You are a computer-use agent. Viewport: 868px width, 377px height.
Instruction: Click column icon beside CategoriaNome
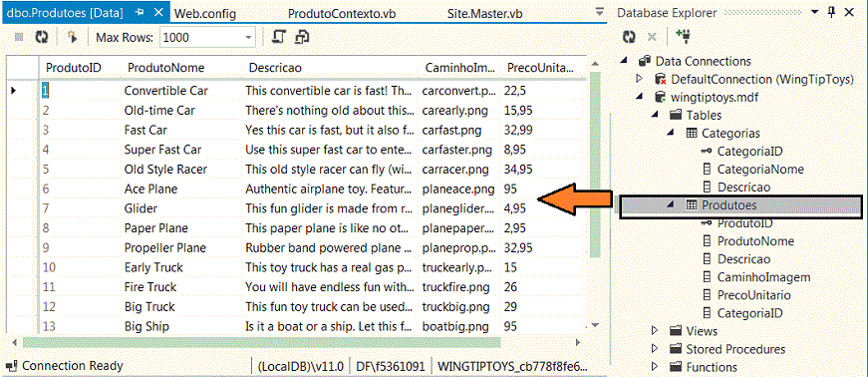coord(707,170)
